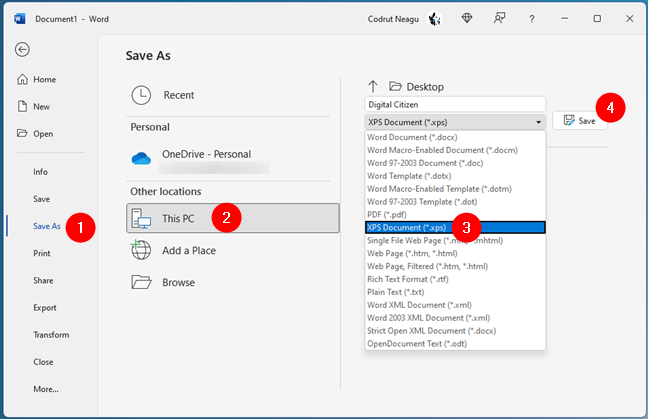Select Save in the sidebar
This screenshot has width=648, height=419.
[x=41, y=199]
